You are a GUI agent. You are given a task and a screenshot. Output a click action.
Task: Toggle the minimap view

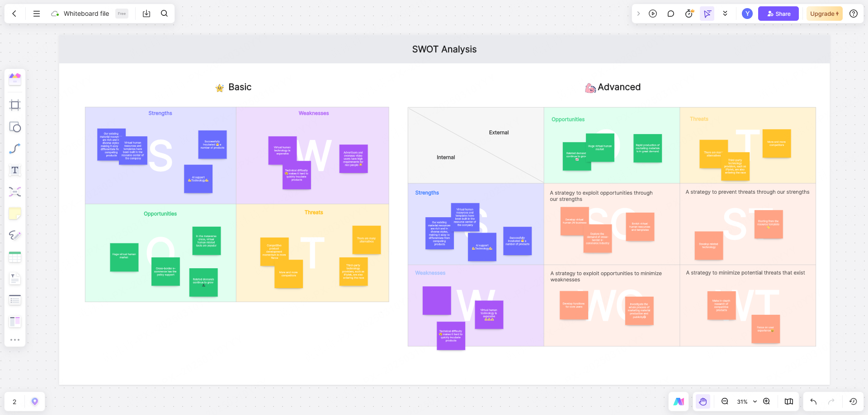pos(789,401)
